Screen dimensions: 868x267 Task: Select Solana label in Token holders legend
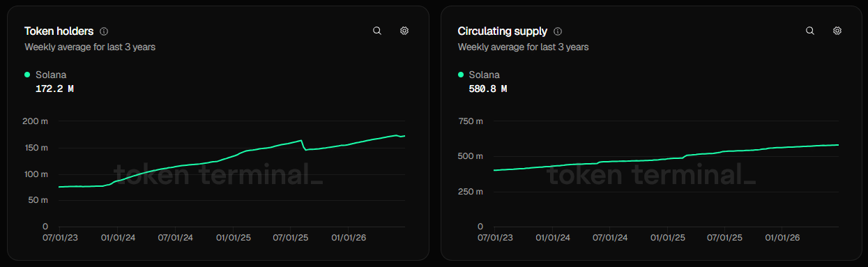coord(51,75)
